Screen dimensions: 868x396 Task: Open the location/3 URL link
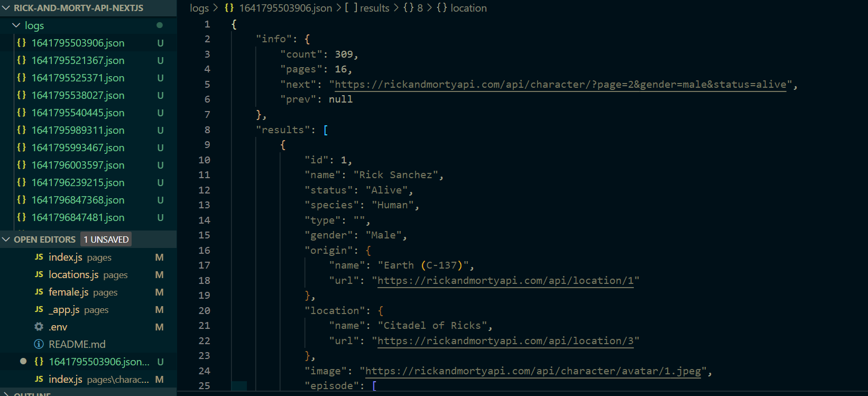[x=506, y=341]
